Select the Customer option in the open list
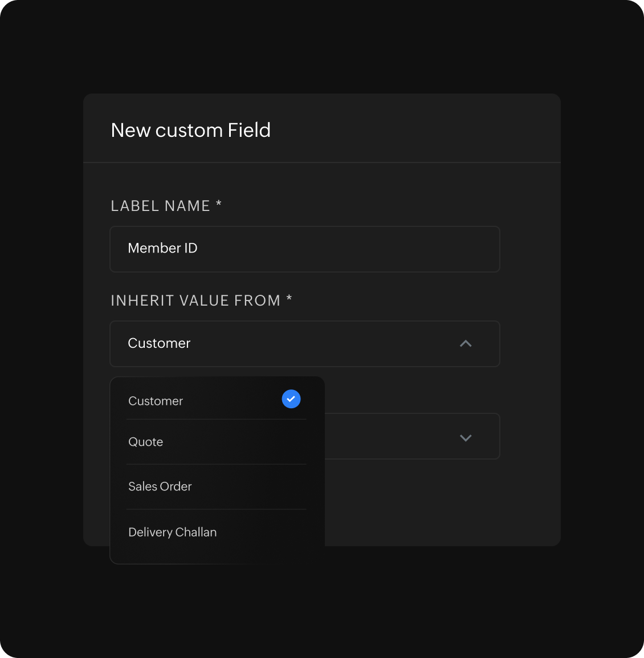The height and width of the screenshot is (658, 644). tap(156, 401)
